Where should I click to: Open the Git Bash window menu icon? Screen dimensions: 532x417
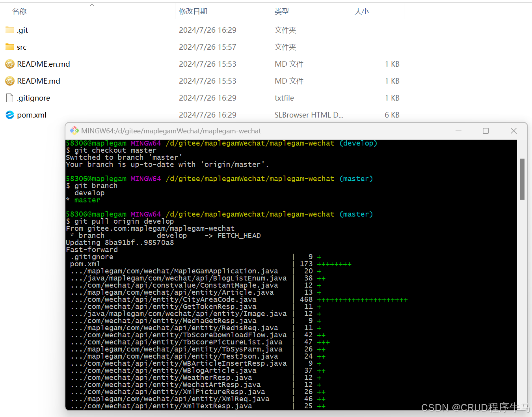[74, 131]
